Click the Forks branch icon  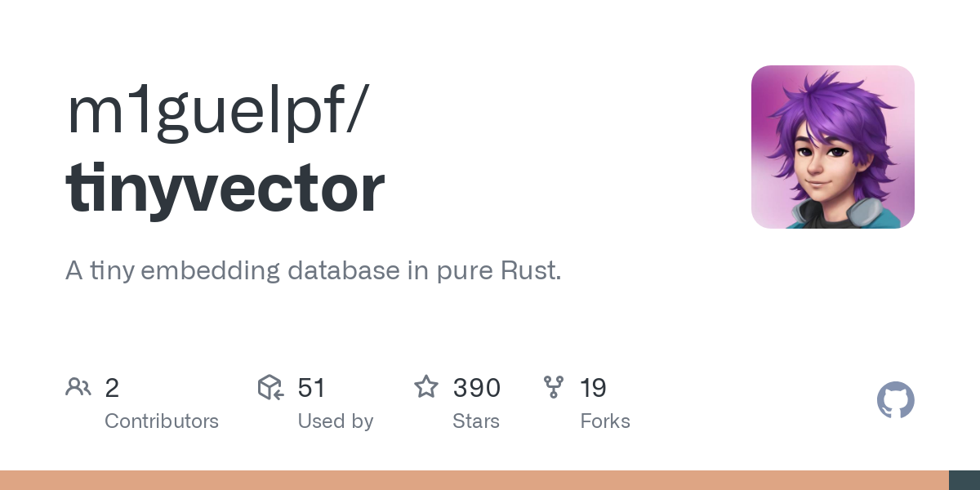pos(554,387)
